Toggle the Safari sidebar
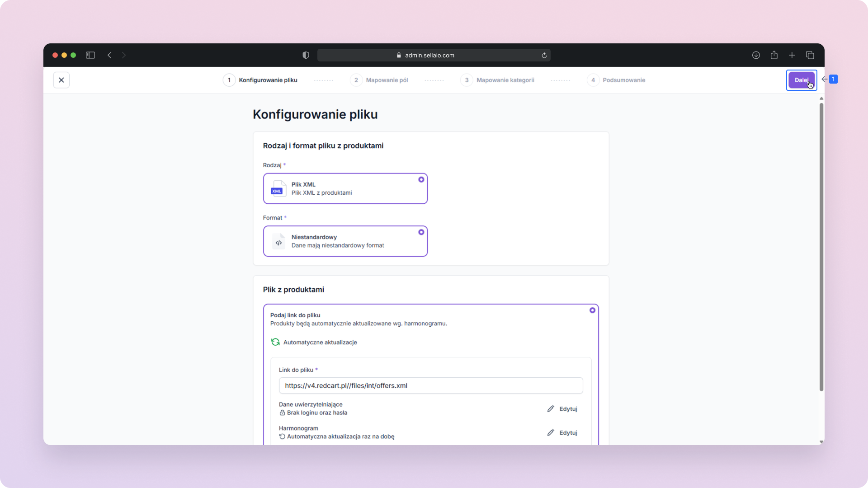 point(90,55)
